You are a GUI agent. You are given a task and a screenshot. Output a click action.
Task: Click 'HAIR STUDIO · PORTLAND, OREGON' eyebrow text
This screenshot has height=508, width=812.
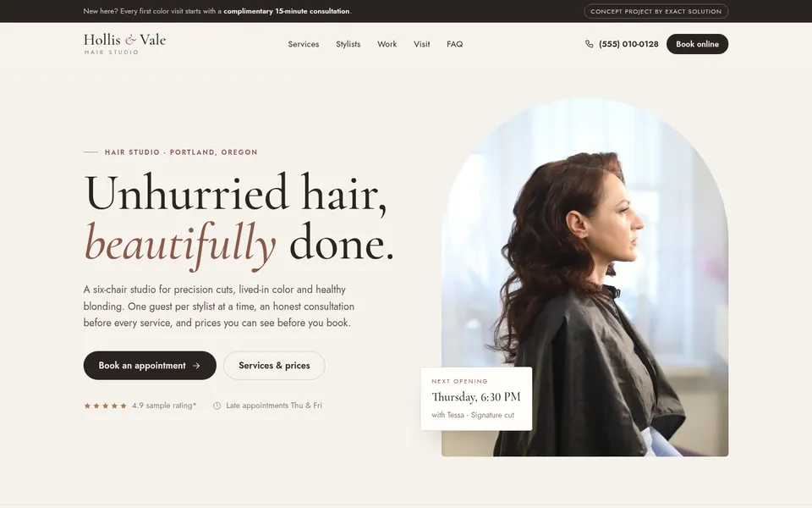pyautogui.click(x=181, y=152)
